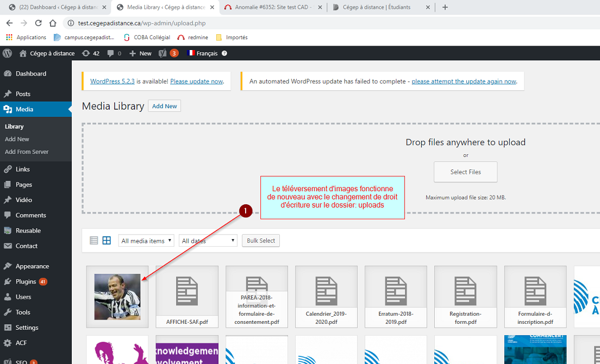This screenshot has width=600, height=364.
Task: Reload the page with browser refresh icon
Action: pyautogui.click(x=38, y=23)
